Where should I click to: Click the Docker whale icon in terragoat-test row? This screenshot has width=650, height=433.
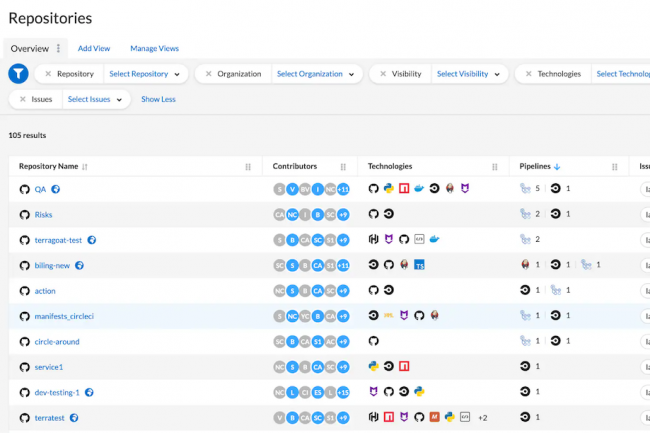(x=435, y=240)
